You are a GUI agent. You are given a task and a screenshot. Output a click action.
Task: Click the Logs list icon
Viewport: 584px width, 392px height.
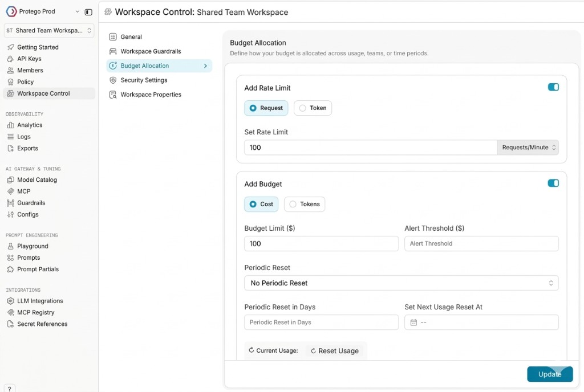point(10,137)
